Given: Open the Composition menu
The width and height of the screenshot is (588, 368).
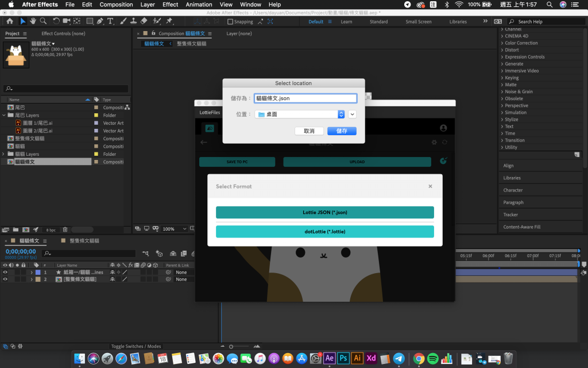Looking at the screenshot, I should tap(116, 5).
